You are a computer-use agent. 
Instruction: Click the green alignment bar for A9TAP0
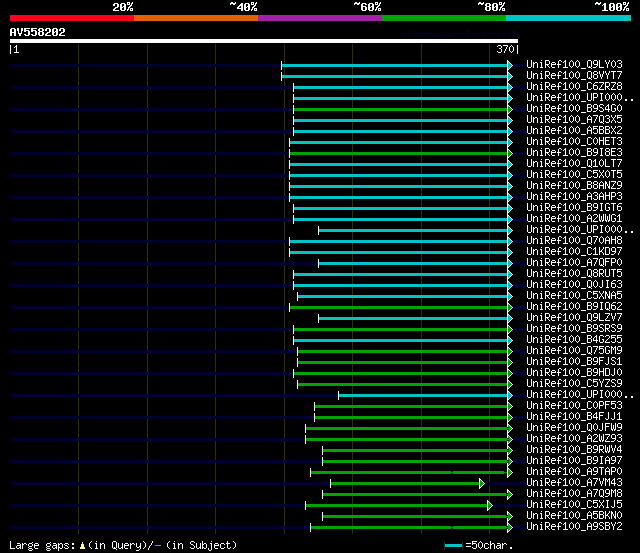tap(409, 473)
